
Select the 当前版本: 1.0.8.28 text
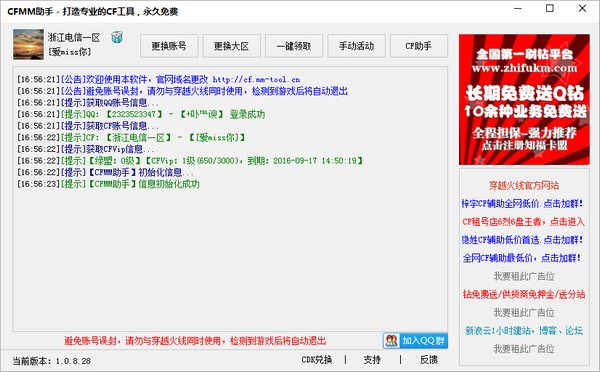coord(52,361)
